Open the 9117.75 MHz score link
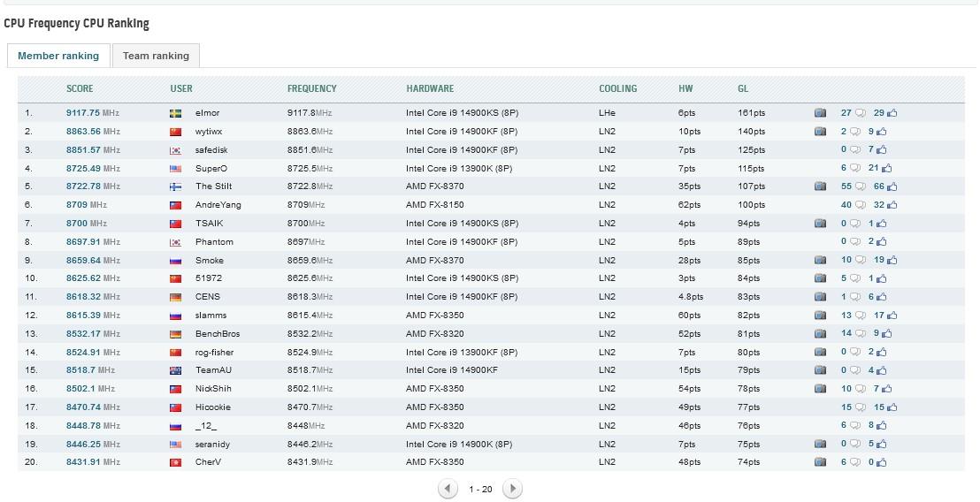This screenshot has height=502, width=980. pyautogui.click(x=92, y=113)
